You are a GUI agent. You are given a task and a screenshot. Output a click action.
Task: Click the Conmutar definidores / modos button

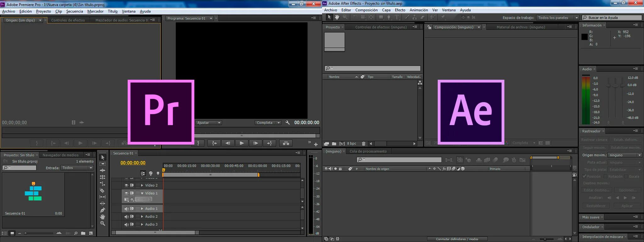click(457, 239)
